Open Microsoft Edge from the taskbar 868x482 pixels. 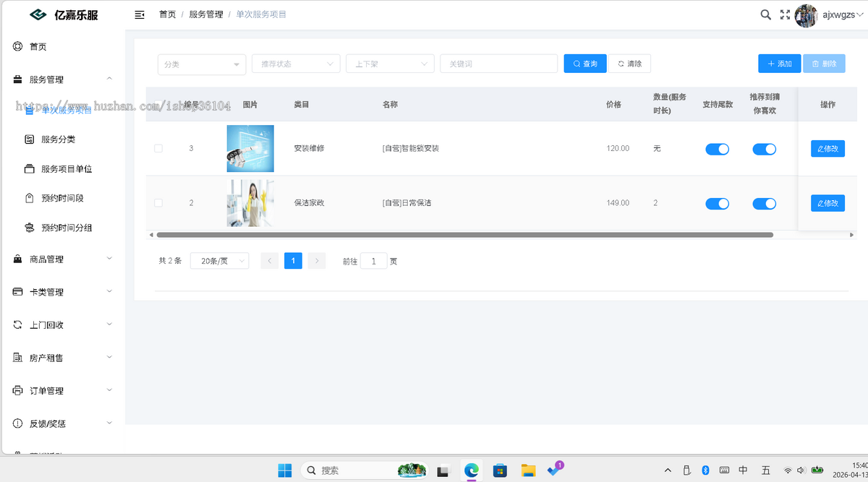(x=472, y=470)
